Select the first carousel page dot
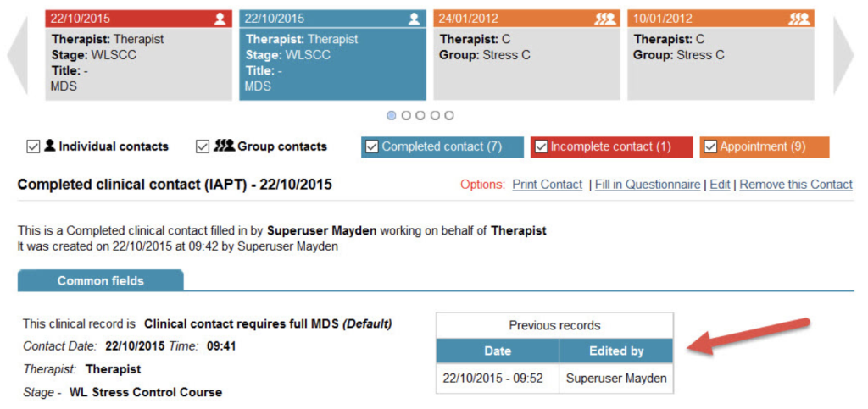 [x=392, y=115]
